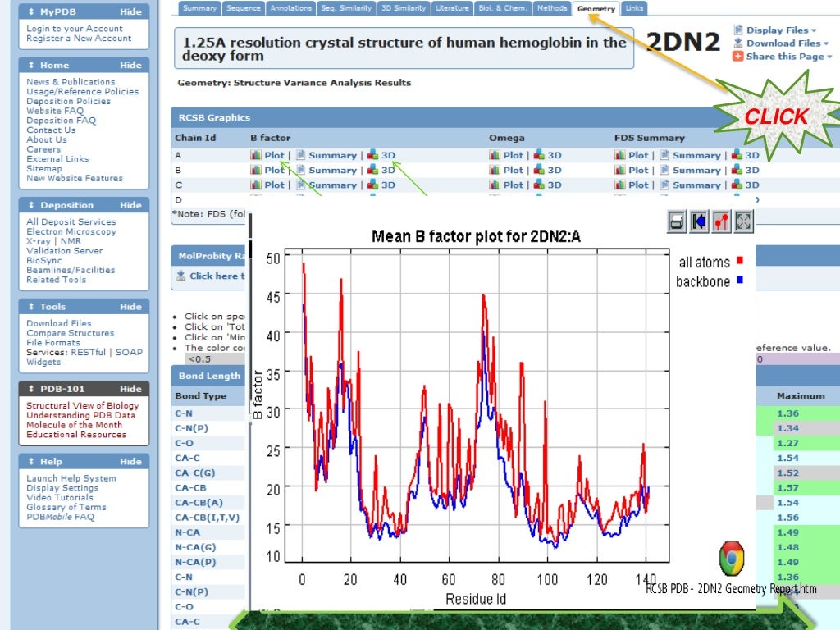This screenshot has height=630, width=840.
Task: Click the print icon above the plot
Action: 677,221
